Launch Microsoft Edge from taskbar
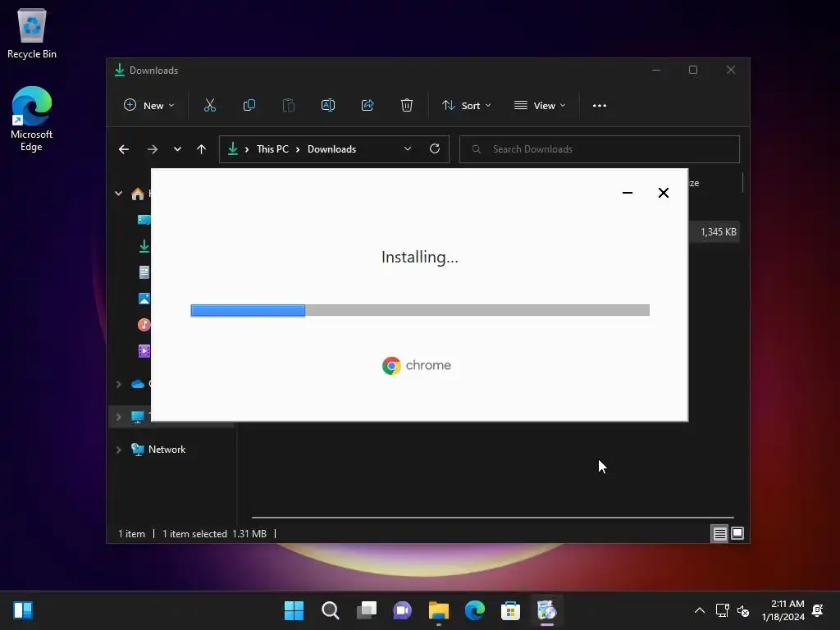Screen dimensions: 840x630 (475, 610)
